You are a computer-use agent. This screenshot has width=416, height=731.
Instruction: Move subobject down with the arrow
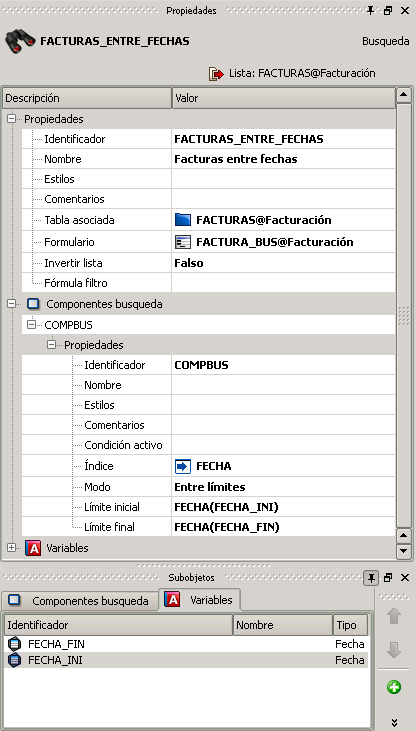(394, 649)
